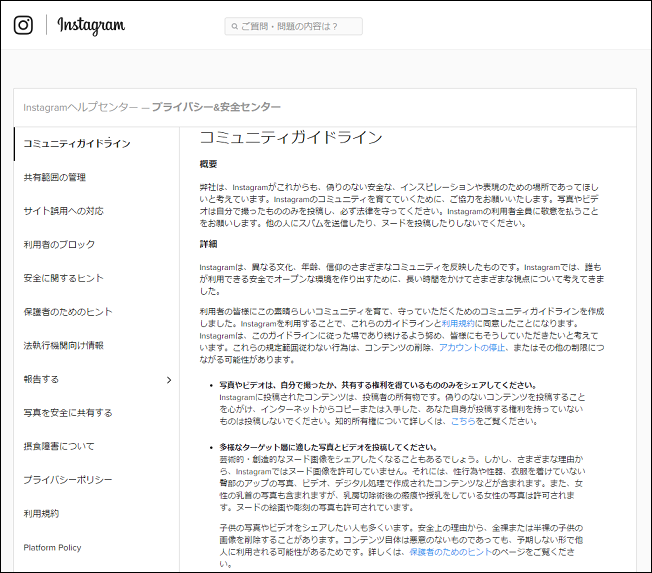Click bullet heading about 写真やビデオは、自分で撮った

pos(378,385)
